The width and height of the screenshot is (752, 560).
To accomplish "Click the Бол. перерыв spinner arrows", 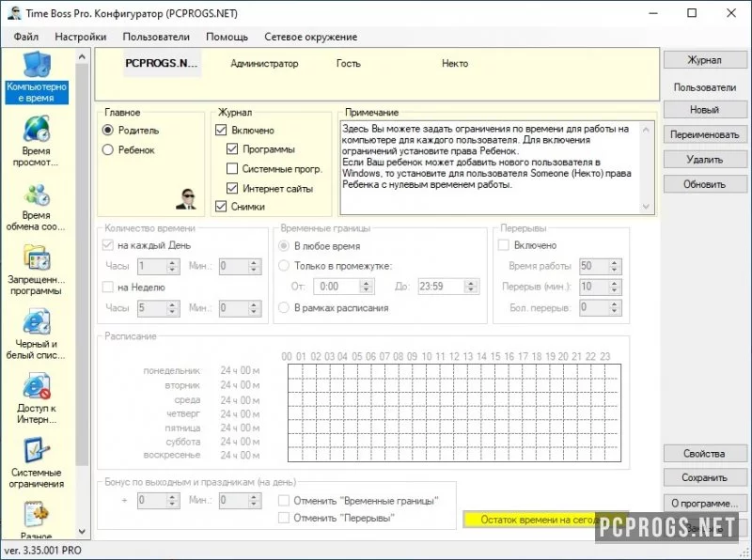I will [615, 307].
